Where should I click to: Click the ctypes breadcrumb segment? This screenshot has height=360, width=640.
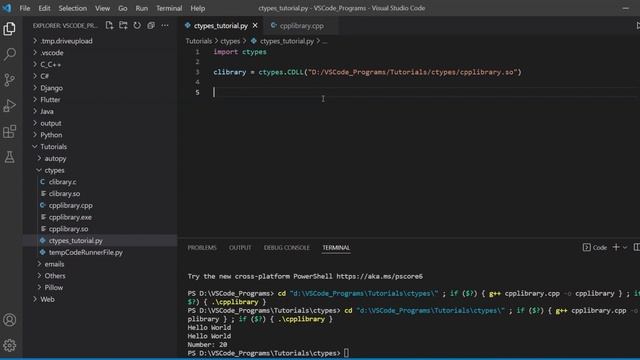(x=230, y=41)
